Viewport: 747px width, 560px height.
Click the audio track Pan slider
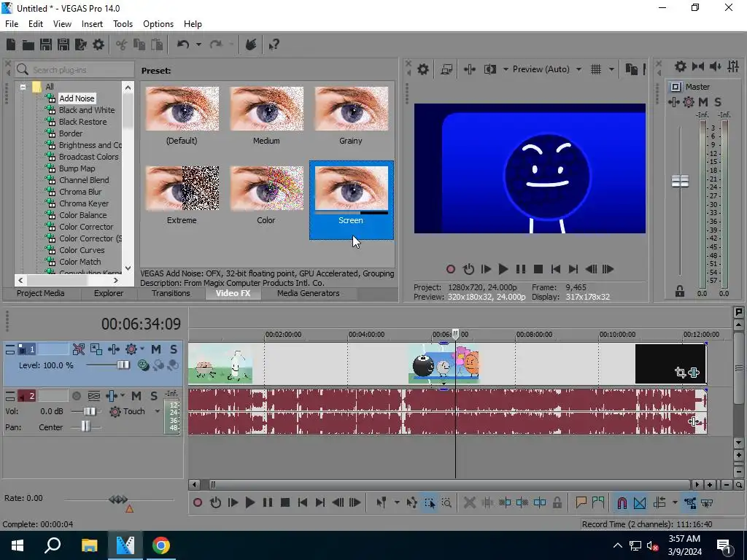(86, 426)
